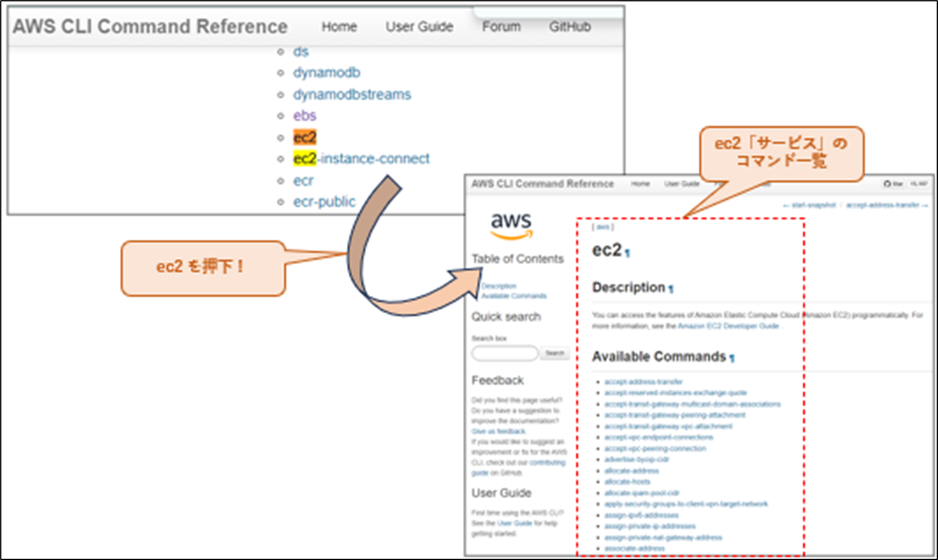The image size is (938, 560).
Task: Open the Amazon EC2 Developer Guide link
Action: [728, 326]
